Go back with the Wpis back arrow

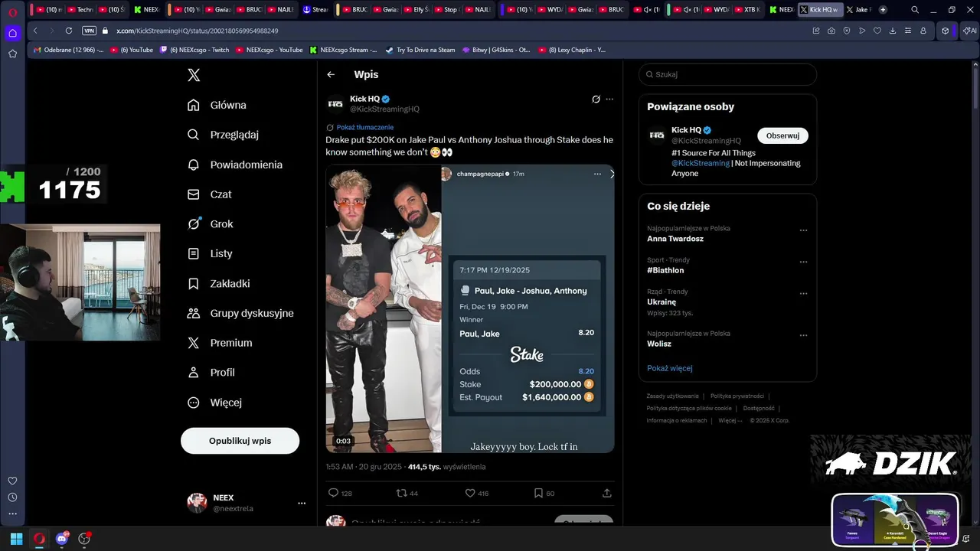[331, 74]
